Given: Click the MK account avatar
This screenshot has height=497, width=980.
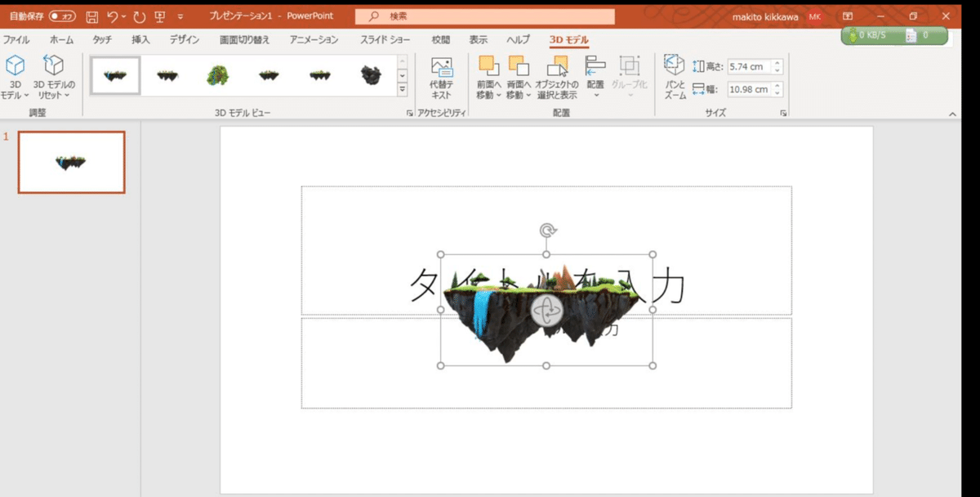Looking at the screenshot, I should coord(814,16).
